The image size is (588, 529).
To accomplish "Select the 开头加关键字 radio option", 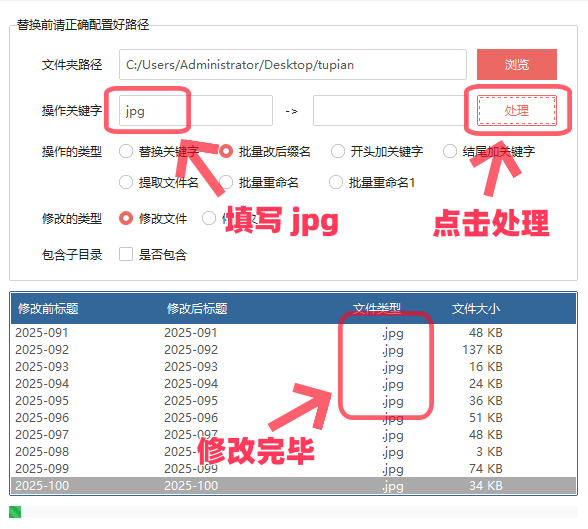I will 338,151.
